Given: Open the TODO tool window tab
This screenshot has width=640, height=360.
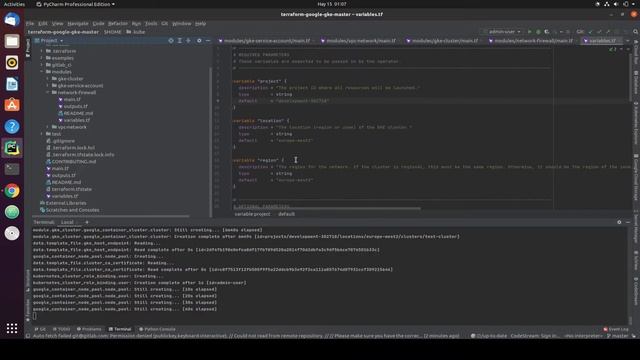Looking at the screenshot, I should (62, 329).
